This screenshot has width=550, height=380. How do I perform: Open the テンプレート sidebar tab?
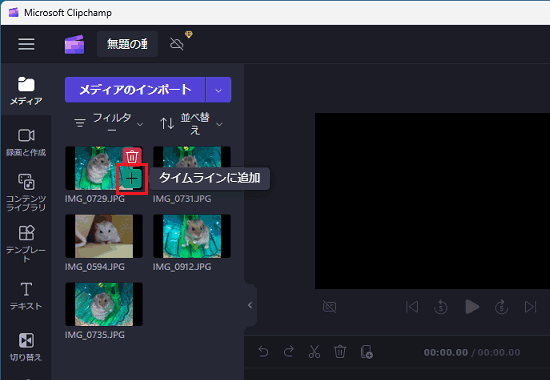tap(26, 244)
